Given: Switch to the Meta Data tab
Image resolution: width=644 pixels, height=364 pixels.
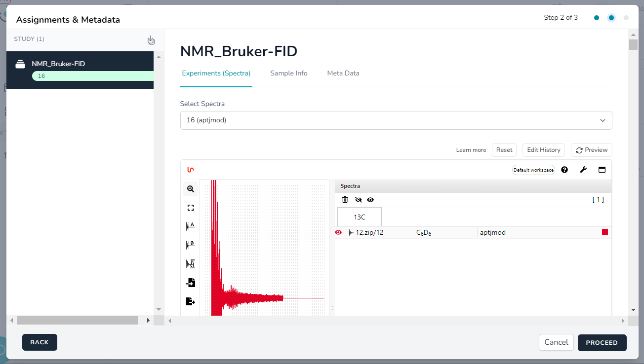Looking at the screenshot, I should 343,73.
